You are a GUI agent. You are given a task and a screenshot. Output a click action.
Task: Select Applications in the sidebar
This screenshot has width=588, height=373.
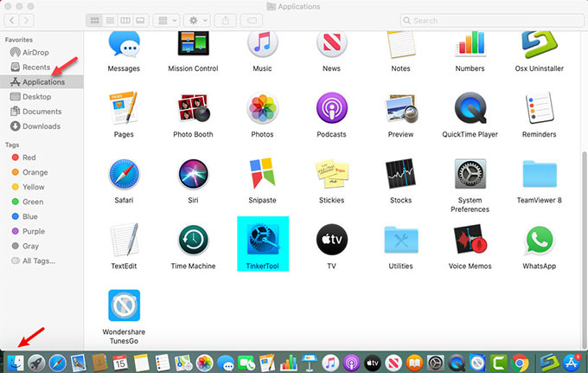pos(42,82)
